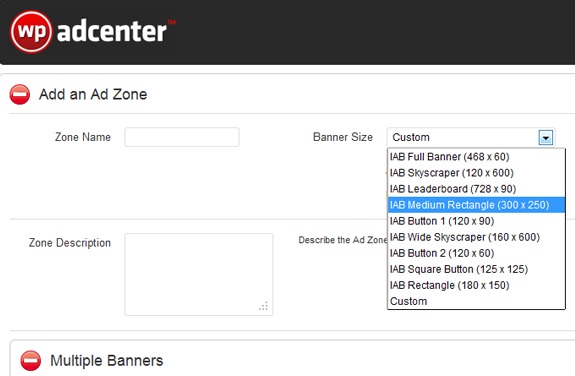Click into the Zone Name field
The height and width of the screenshot is (376, 575).
[x=182, y=137]
